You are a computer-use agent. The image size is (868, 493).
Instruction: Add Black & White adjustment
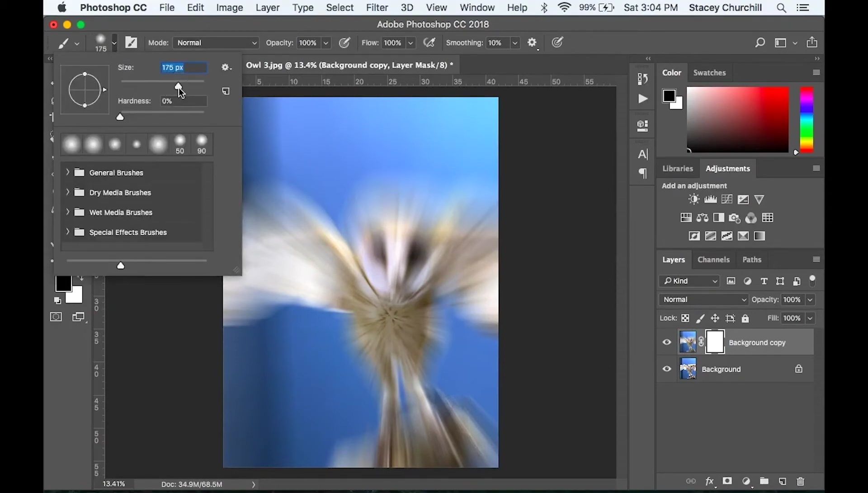click(x=719, y=218)
